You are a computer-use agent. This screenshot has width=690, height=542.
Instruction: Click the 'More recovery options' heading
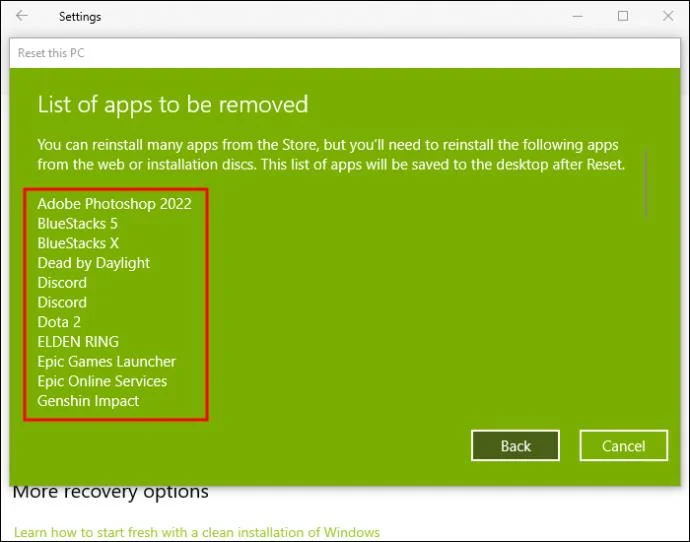point(110,492)
